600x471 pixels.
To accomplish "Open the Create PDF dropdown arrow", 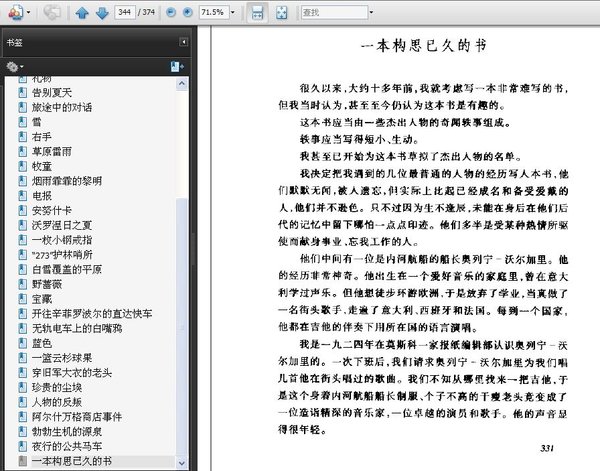I will click(x=29, y=13).
